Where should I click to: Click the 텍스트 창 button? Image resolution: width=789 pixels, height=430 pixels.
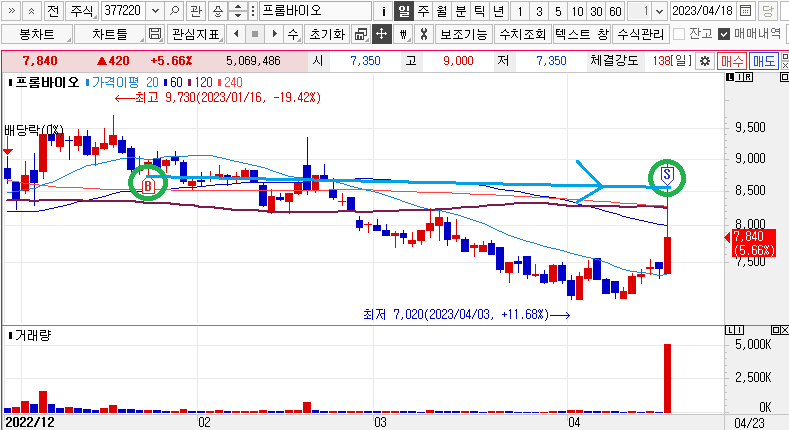tap(582, 34)
